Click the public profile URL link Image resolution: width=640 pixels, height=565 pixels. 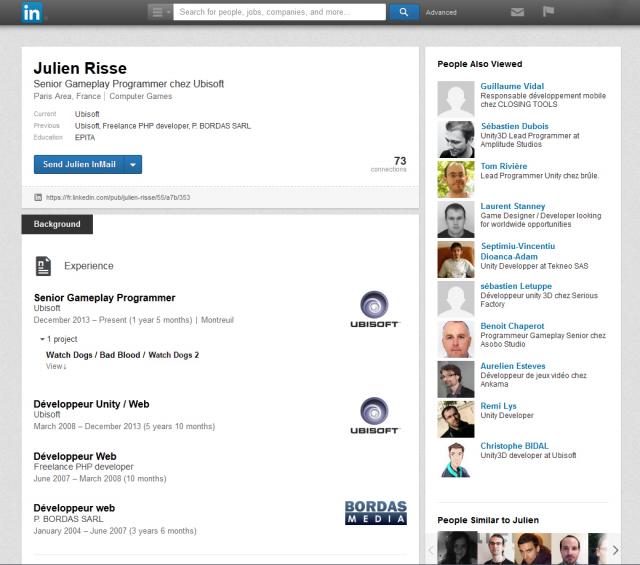click(x=118, y=197)
